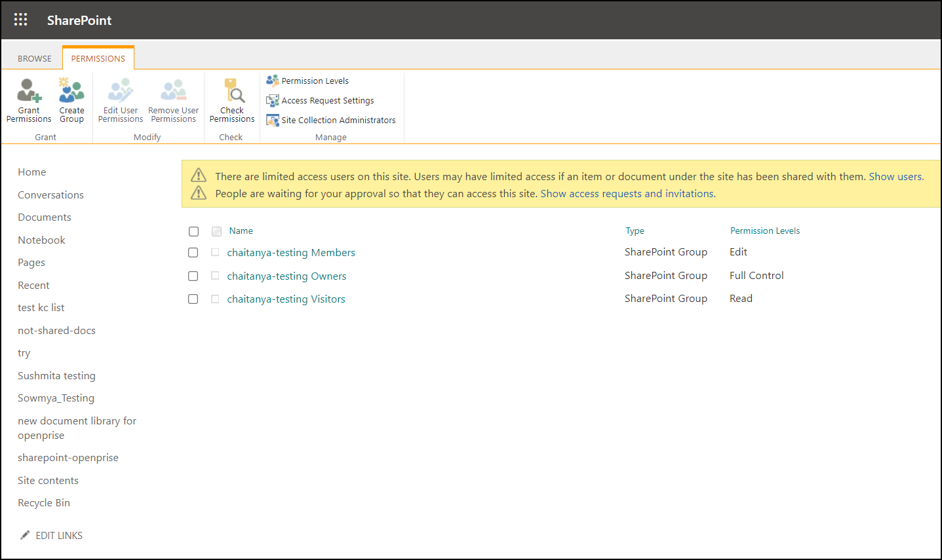The height and width of the screenshot is (560, 942).
Task: Open Pages in left navigation
Action: (31, 263)
